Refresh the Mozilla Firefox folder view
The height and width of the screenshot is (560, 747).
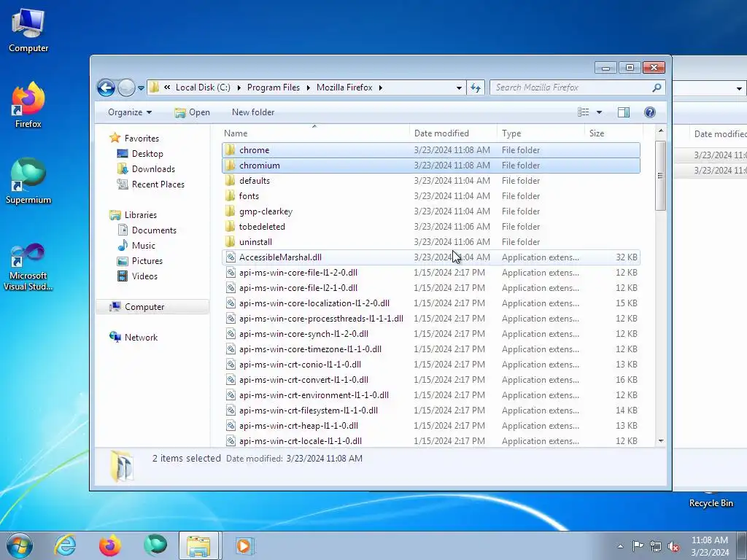[x=476, y=87]
